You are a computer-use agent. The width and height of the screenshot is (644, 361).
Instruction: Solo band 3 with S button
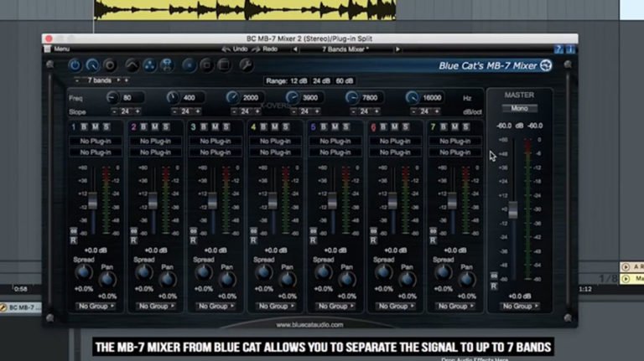tap(226, 127)
